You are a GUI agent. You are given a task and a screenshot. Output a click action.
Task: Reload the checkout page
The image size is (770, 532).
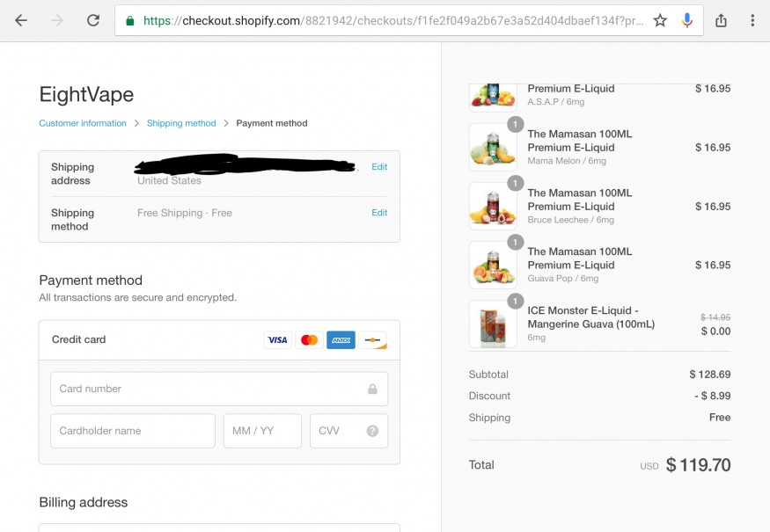(x=93, y=20)
